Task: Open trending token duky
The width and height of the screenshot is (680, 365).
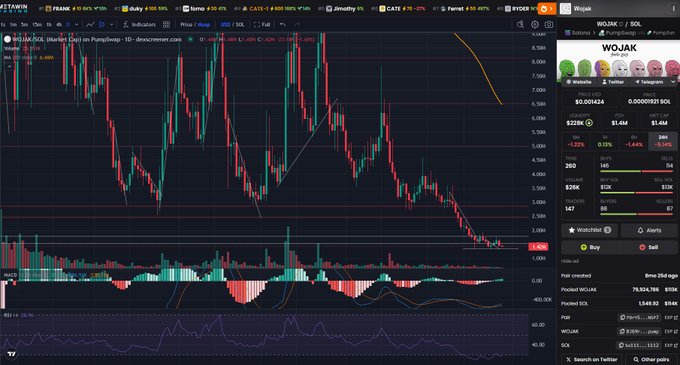Action: tap(141, 9)
